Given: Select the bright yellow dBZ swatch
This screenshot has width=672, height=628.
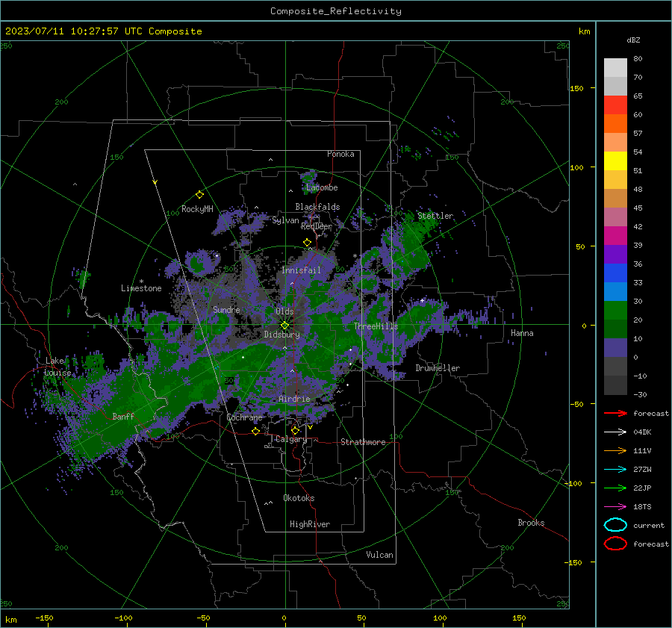Looking at the screenshot, I should 615,161.
